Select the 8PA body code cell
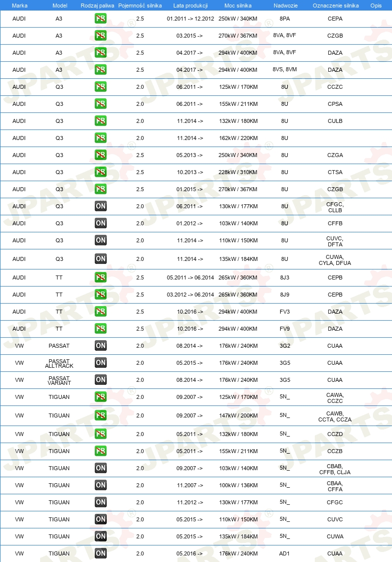Screen dimensions: 392x562 (285, 19)
